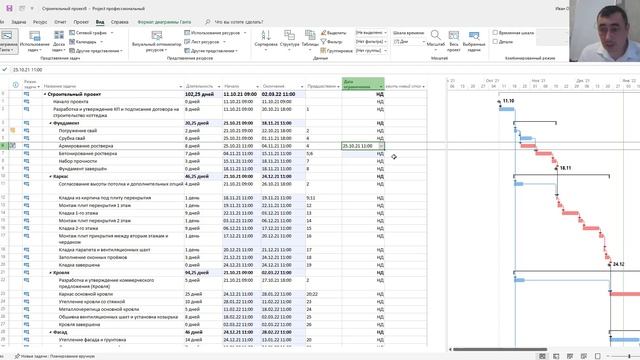Enable the Детали checkbox
640x360 pixels.
pyautogui.click(x=495, y=42)
